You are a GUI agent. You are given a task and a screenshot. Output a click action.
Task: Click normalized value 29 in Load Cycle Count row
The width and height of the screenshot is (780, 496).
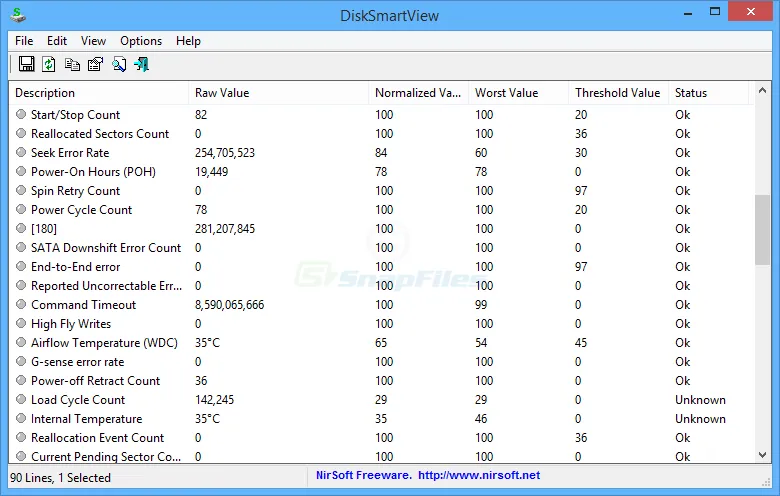pos(381,399)
